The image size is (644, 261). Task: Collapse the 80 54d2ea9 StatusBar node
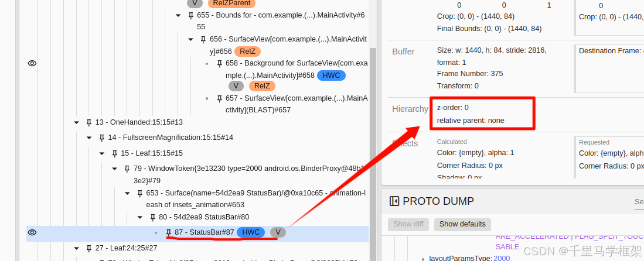140,217
